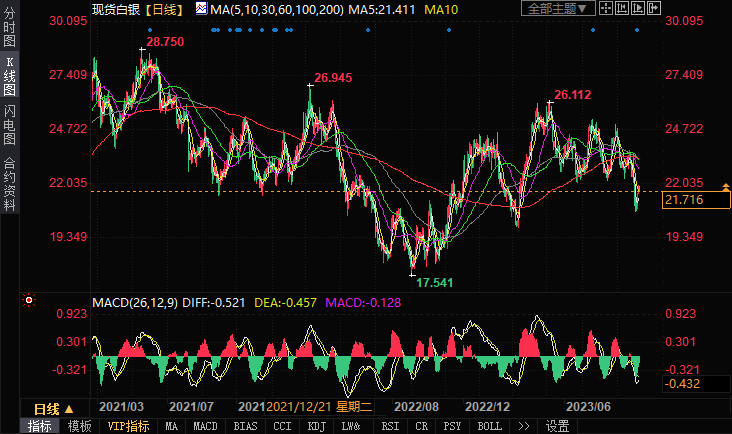Click the chart play axis icon
732x434 pixels.
[x=638, y=8]
